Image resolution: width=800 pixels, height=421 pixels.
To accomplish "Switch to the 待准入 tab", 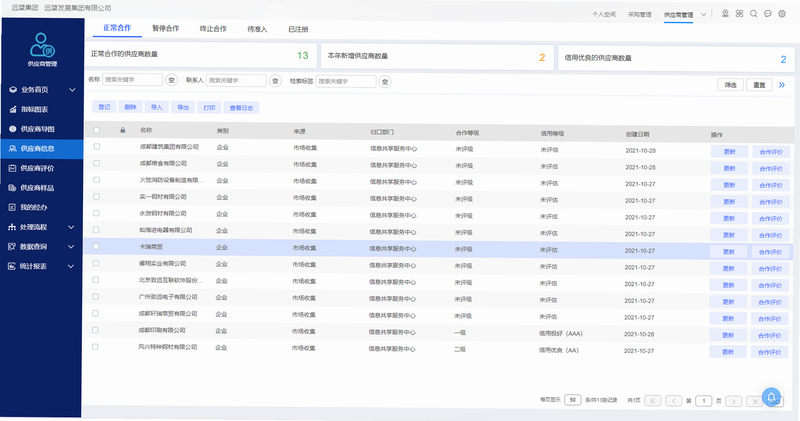I will [257, 29].
